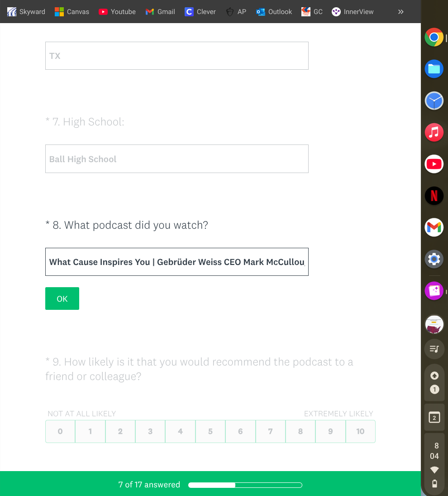
Task: Open the Skyward bookmark
Action: tap(26, 12)
